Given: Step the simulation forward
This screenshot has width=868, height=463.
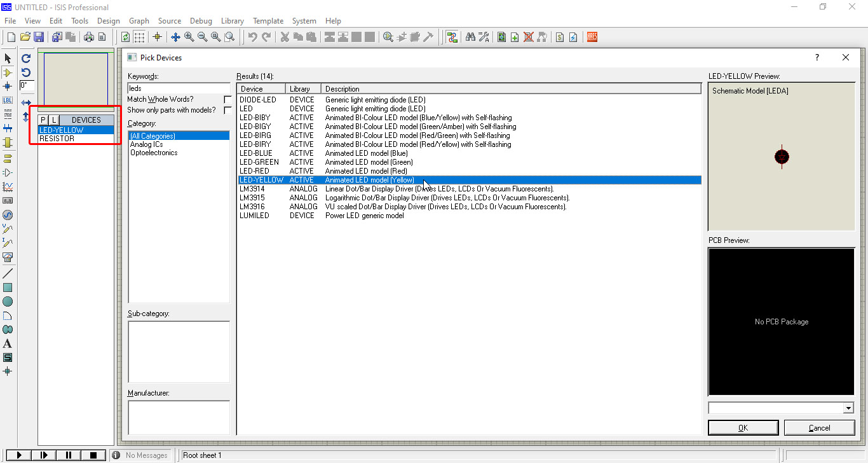Looking at the screenshot, I should tap(44, 455).
